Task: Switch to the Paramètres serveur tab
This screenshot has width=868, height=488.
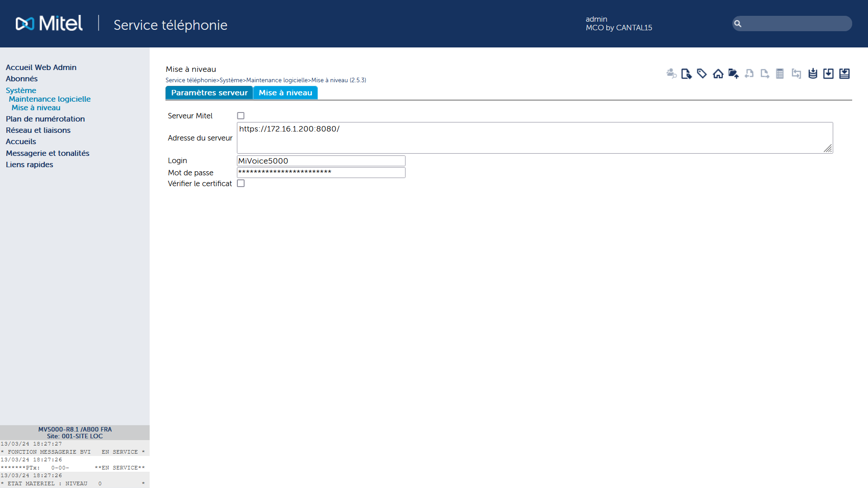Action: (x=209, y=93)
